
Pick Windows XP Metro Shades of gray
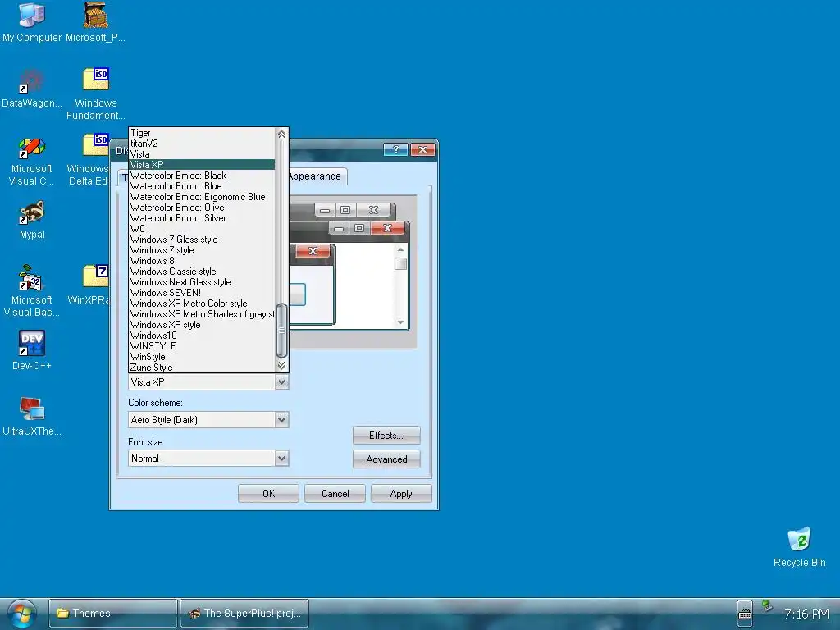pyautogui.click(x=202, y=314)
